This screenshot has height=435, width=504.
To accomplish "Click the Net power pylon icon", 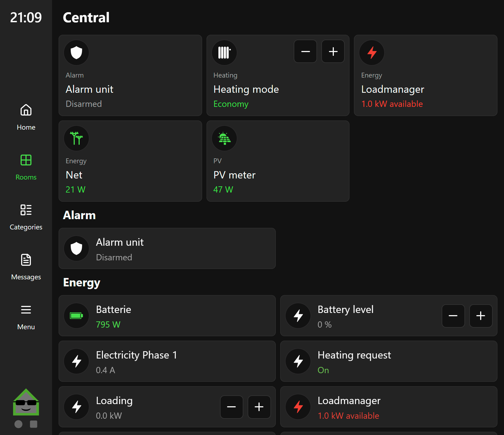I will tap(76, 138).
